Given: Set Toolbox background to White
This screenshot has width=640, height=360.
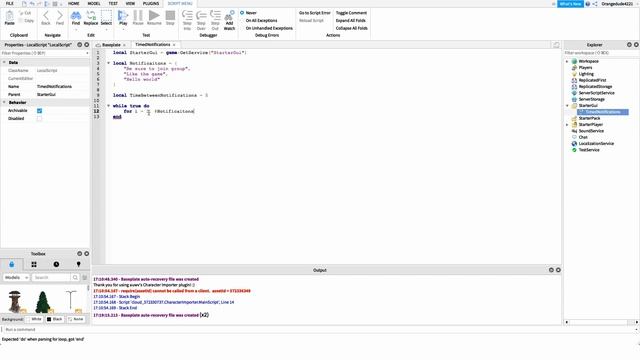Looking at the screenshot, I should coord(35,319).
